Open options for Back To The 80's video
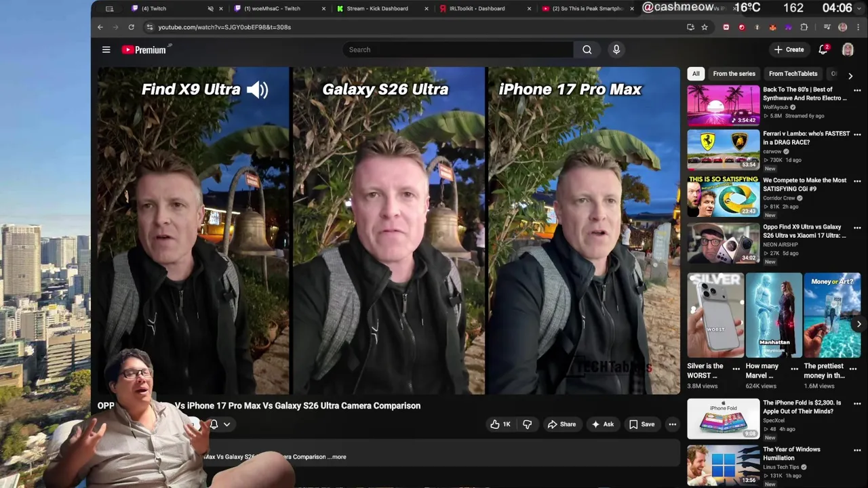This screenshot has width=868, height=488. 857,90
